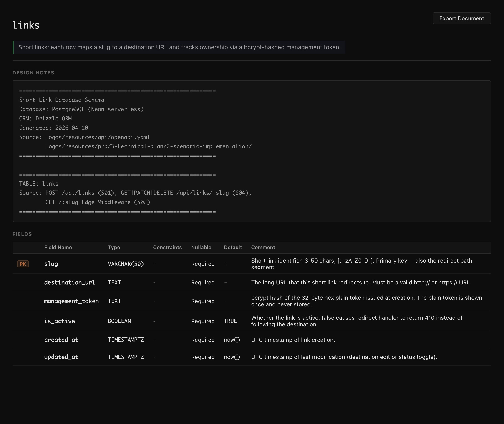Screen dimensions: 504x424
Task: Click the Export Document button
Action: point(461,18)
